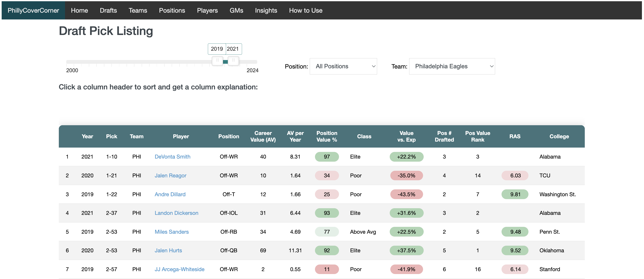The image size is (644, 279).
Task: Click the +37.5% value badge
Action: (x=406, y=250)
